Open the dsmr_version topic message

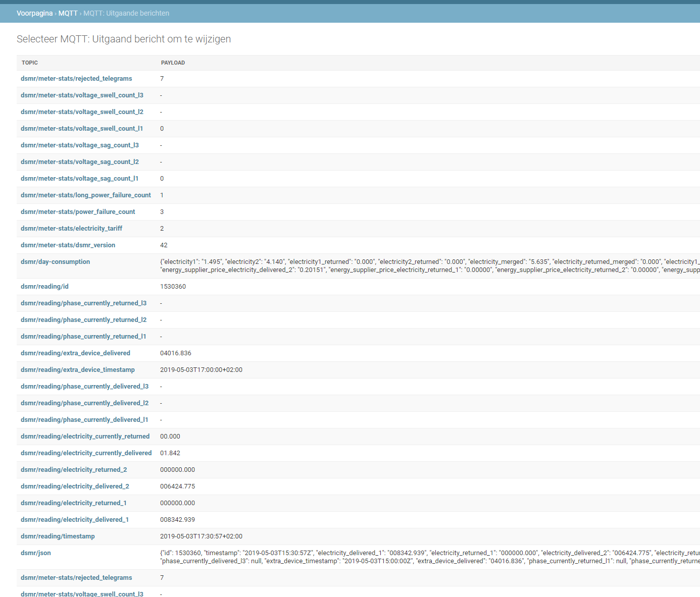tap(68, 245)
